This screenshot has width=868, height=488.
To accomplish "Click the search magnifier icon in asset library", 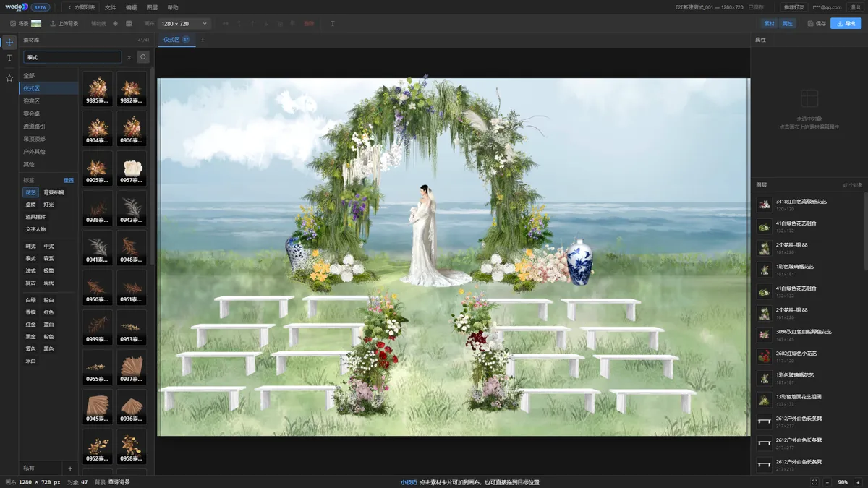I will (x=143, y=57).
